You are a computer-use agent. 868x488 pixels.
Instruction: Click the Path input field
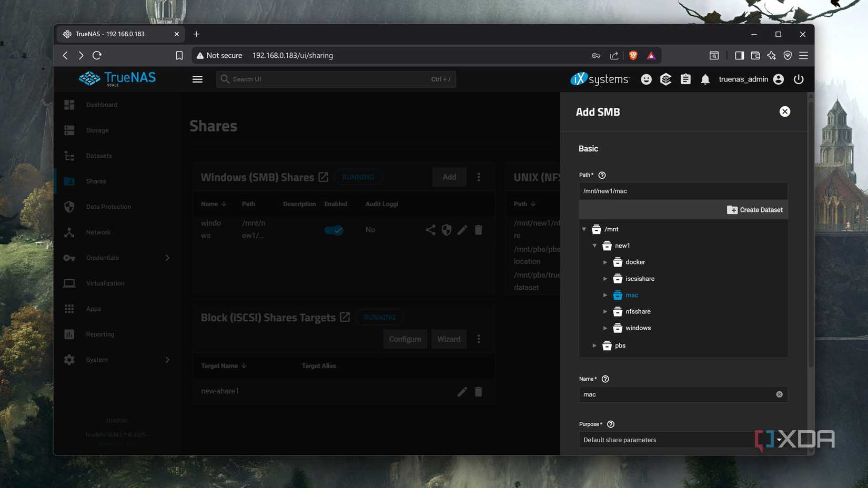pos(682,191)
